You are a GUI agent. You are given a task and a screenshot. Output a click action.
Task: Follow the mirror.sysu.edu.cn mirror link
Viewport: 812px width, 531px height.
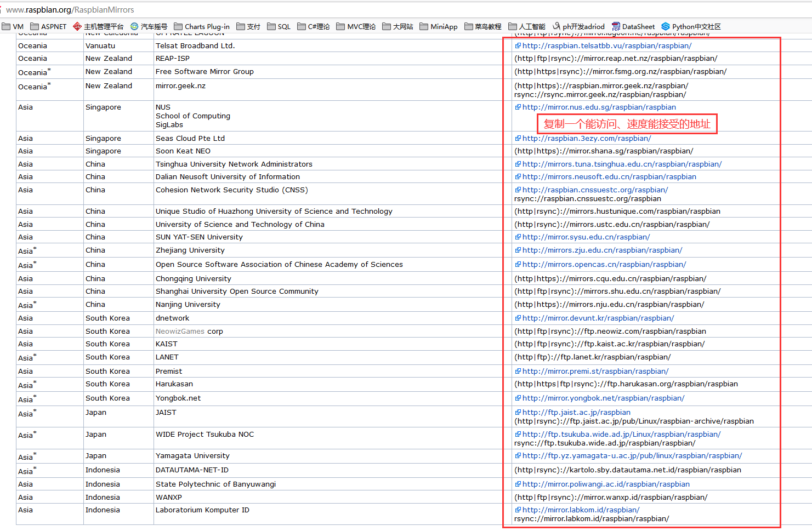tap(586, 237)
